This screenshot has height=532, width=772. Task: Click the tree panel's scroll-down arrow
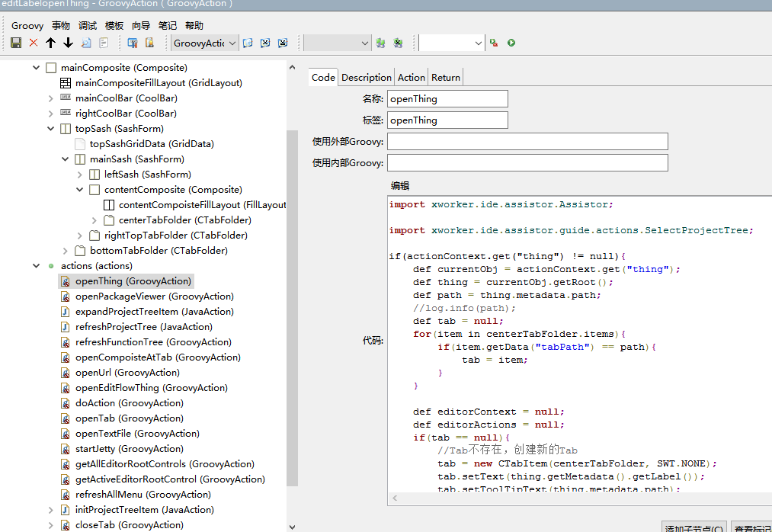pyautogui.click(x=293, y=527)
